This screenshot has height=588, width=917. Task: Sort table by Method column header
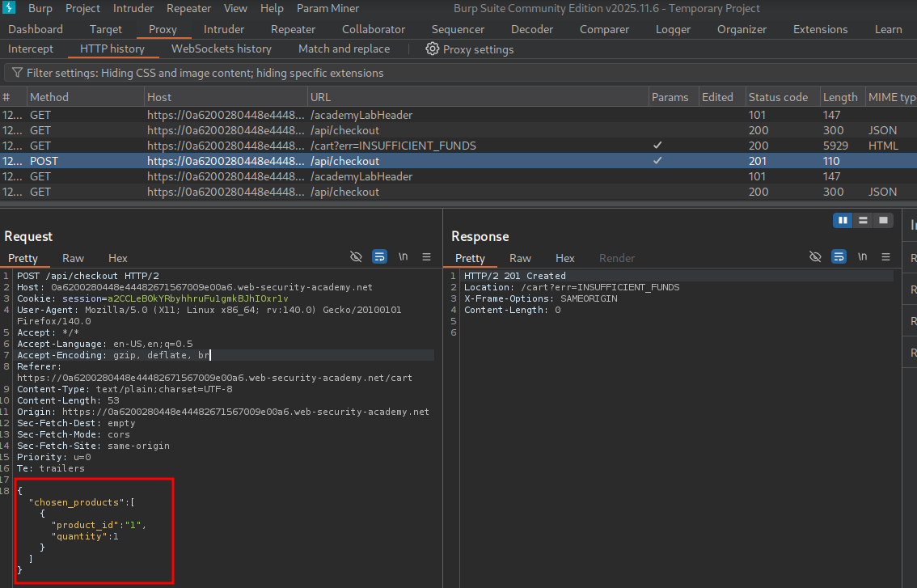point(86,97)
